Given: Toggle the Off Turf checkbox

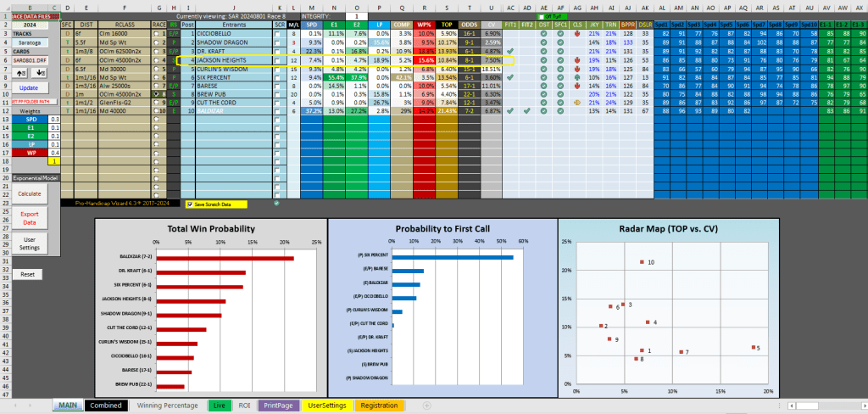Looking at the screenshot, I should pyautogui.click(x=542, y=17).
